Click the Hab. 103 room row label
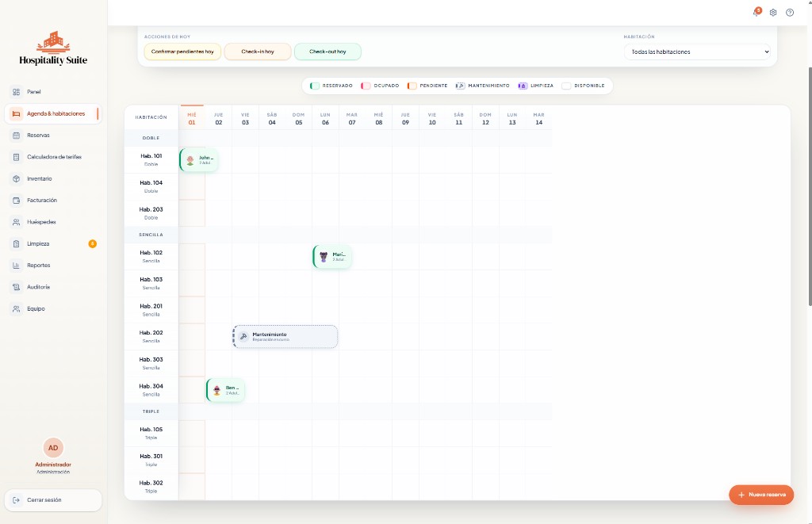812x524 pixels. tap(151, 283)
